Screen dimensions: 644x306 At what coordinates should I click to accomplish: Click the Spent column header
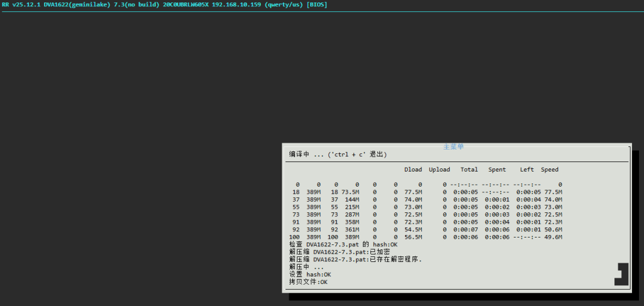click(x=497, y=170)
